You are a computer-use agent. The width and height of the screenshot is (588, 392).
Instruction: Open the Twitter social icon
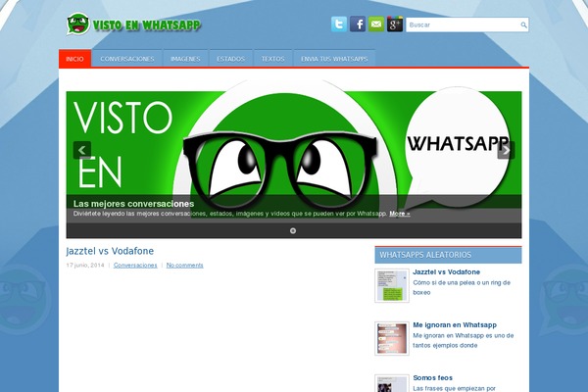pyautogui.click(x=339, y=24)
